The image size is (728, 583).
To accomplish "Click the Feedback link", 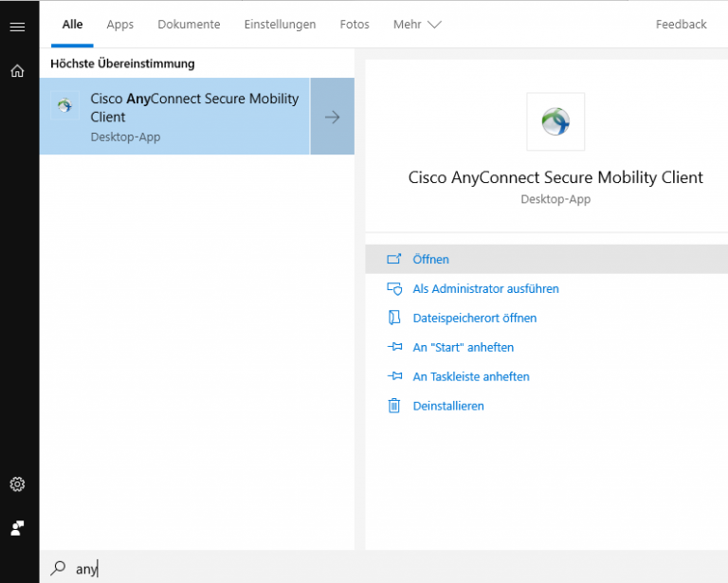I will pyautogui.click(x=682, y=24).
